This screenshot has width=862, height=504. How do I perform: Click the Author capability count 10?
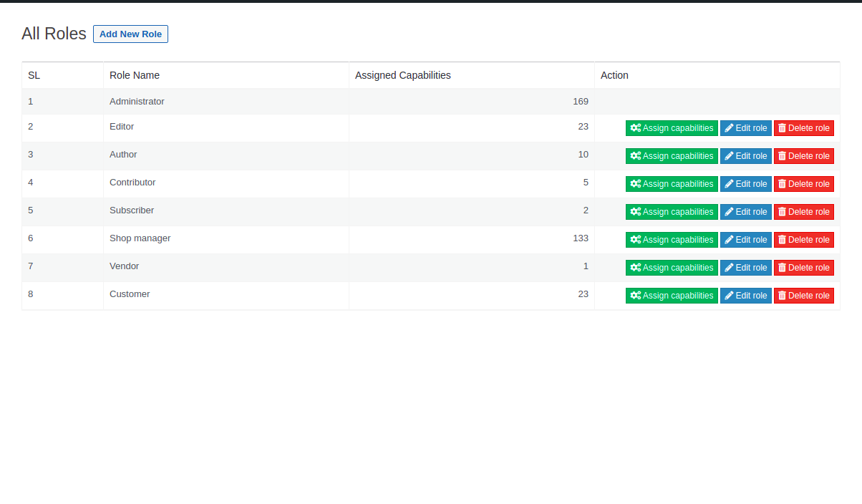583,155
